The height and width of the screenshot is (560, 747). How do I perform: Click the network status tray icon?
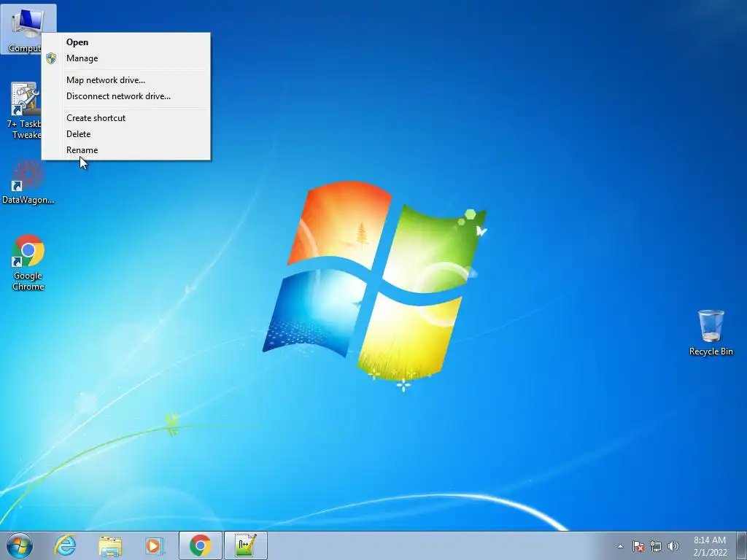click(656, 546)
